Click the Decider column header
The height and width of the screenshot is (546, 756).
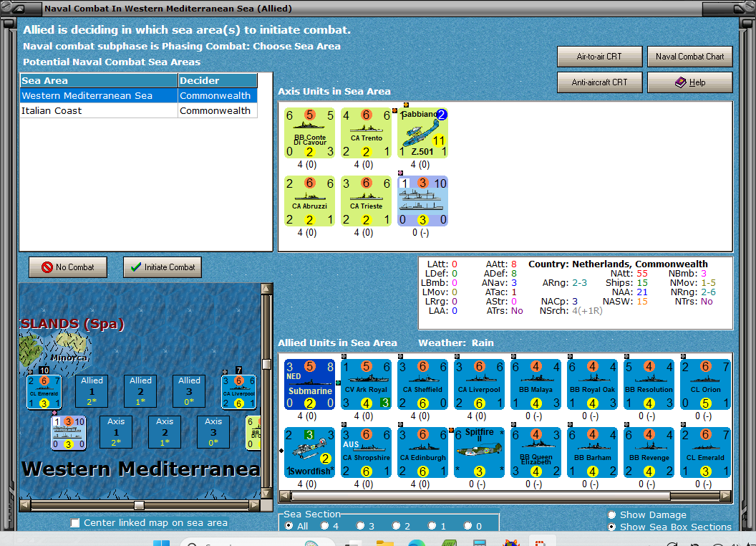point(218,81)
